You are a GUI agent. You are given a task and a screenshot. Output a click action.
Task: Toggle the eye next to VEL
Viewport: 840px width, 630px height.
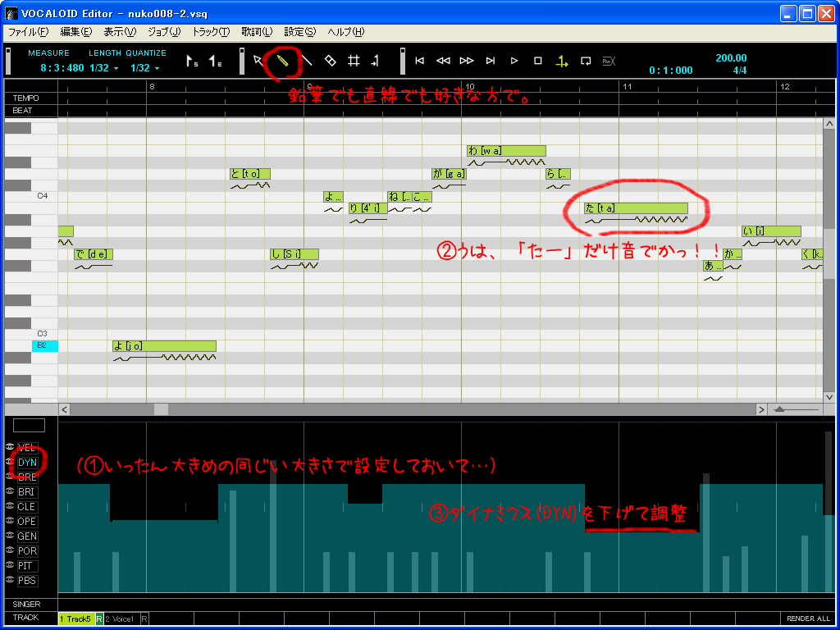pyautogui.click(x=10, y=447)
